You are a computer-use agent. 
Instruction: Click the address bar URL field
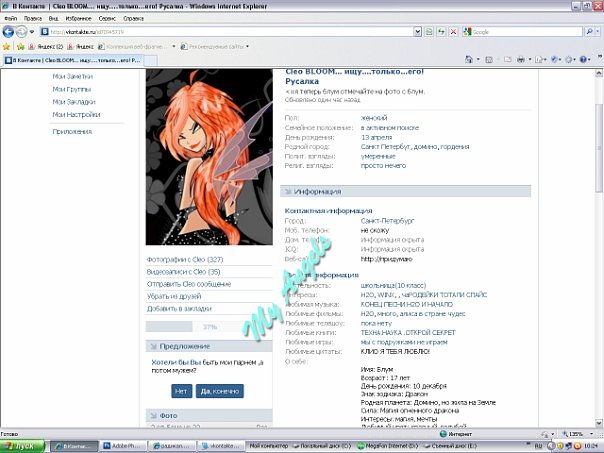(x=226, y=32)
